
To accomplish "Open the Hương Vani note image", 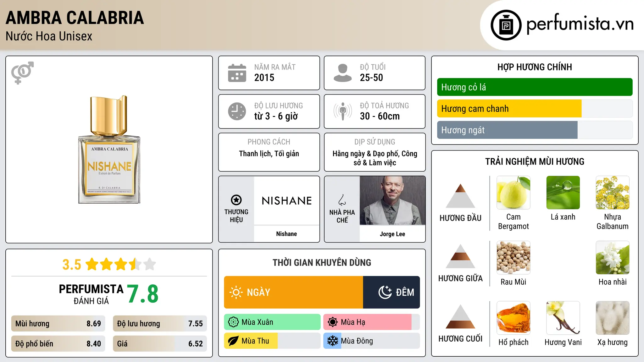I will pos(563,318).
